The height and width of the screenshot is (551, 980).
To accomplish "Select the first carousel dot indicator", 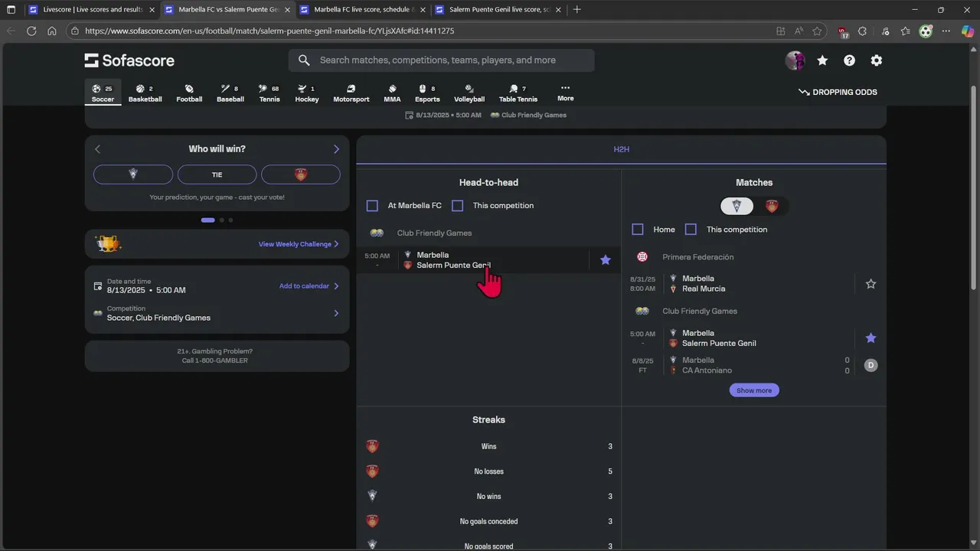I will pos(208,220).
